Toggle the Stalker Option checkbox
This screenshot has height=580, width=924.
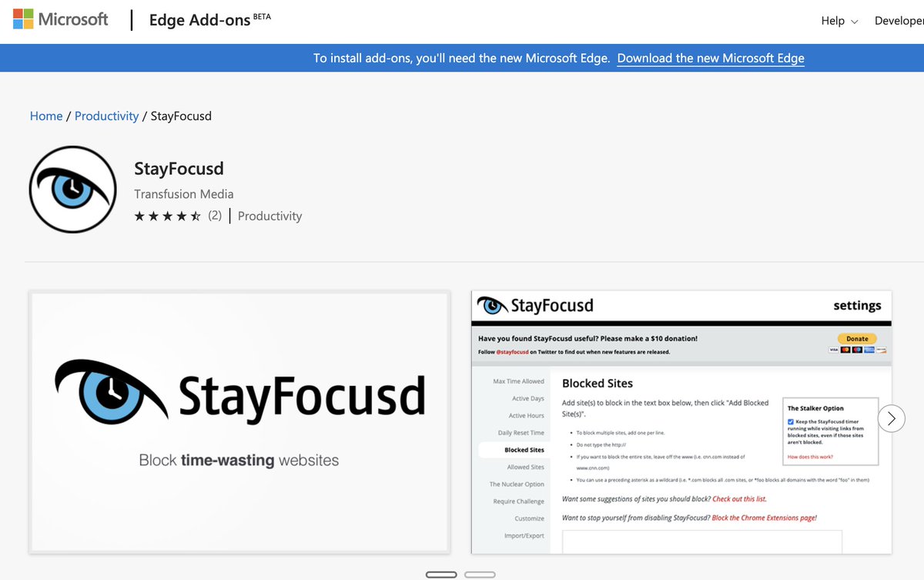[791, 422]
